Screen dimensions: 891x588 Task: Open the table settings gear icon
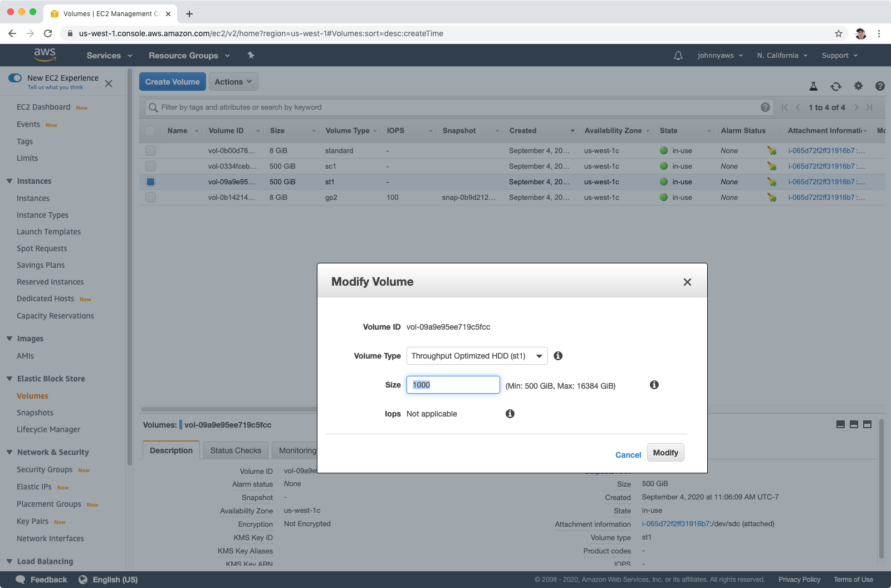(x=858, y=86)
